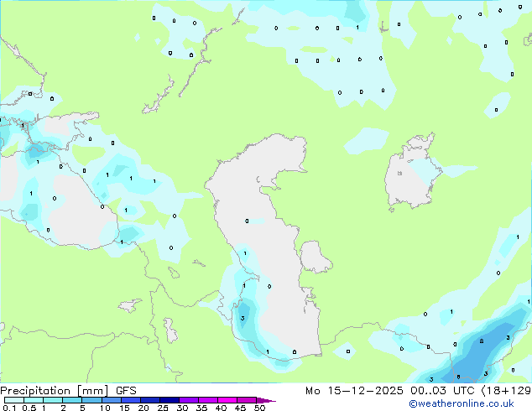Click the '00..03 UTC' time label
Viewport: 532px width, 411px height.
tap(442, 391)
